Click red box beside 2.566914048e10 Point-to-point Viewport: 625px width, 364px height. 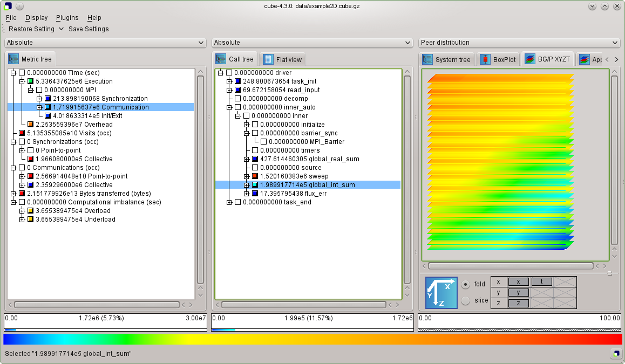(x=30, y=176)
